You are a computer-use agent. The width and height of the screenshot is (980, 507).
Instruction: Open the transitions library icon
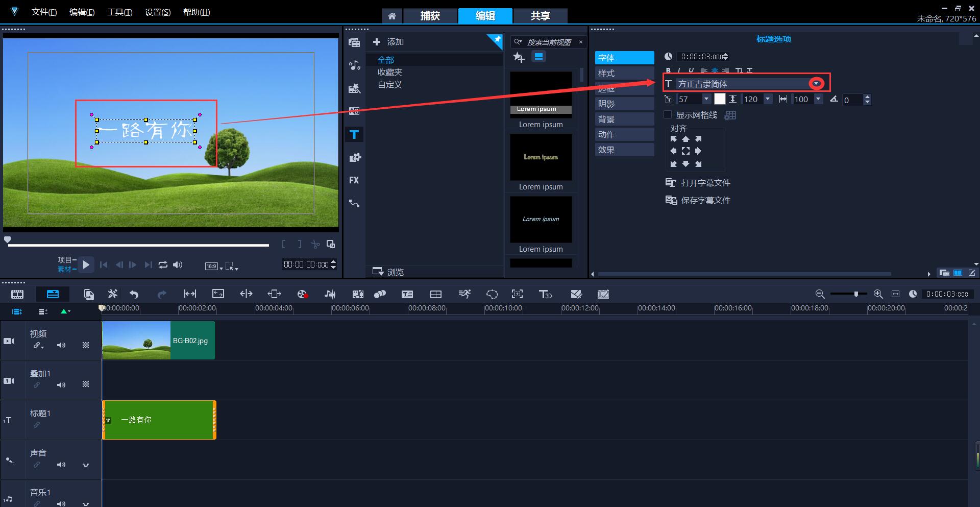[x=354, y=111]
